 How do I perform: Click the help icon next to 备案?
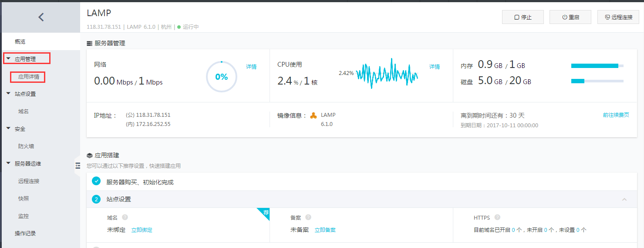(x=308, y=217)
